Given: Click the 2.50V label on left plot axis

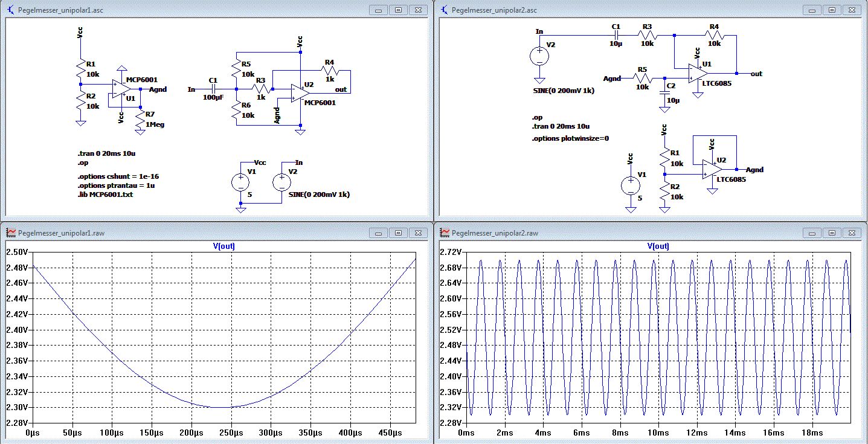Looking at the screenshot, I should (16, 252).
